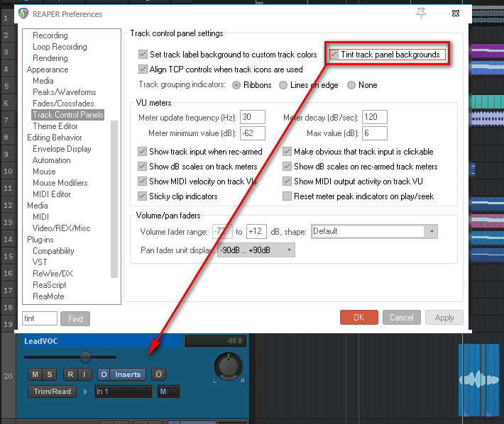Screen dimensions: 504x424
Task: Open Plug-ins preferences category
Action: click(40, 240)
